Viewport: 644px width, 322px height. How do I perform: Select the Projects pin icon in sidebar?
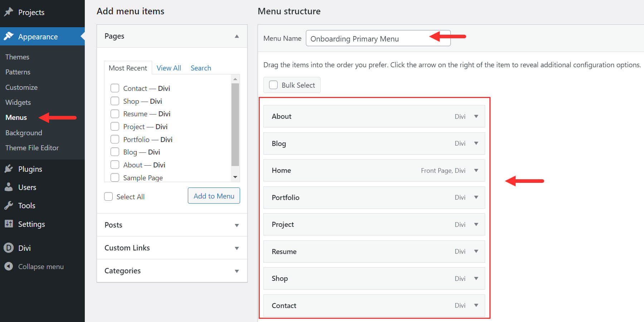coord(9,12)
